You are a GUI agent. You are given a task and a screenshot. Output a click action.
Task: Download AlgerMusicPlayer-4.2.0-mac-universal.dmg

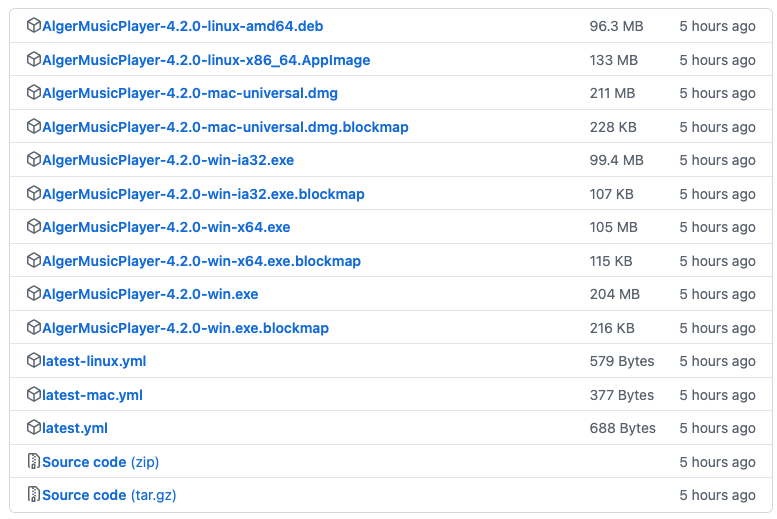(x=190, y=93)
